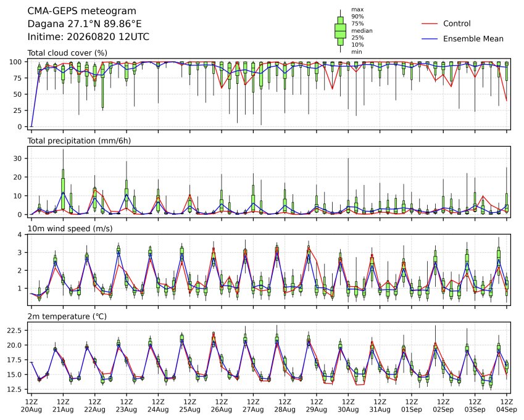
Task: Click the red Control legend line
Action: coord(430,23)
